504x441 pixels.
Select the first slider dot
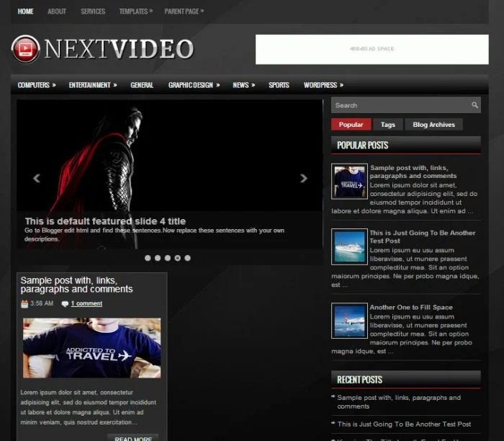point(148,258)
